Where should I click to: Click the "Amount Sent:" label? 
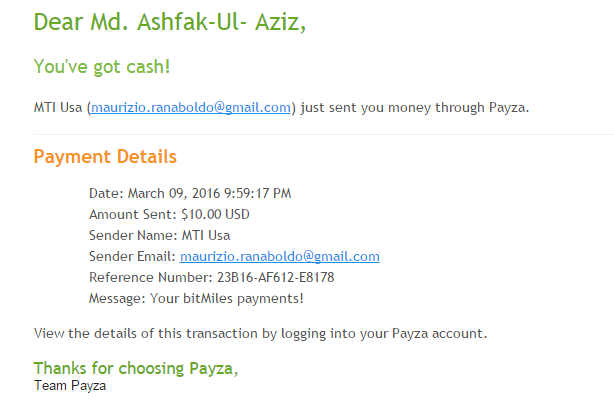[132, 214]
